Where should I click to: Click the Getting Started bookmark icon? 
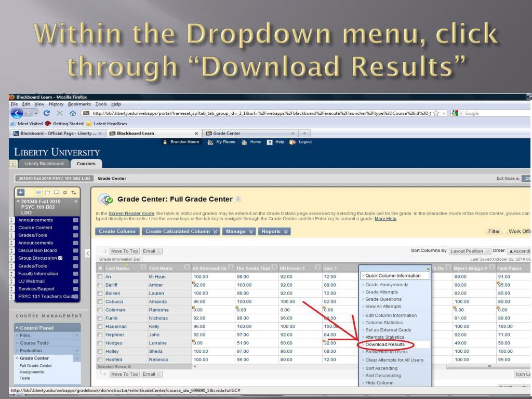pyautogui.click(x=48, y=124)
